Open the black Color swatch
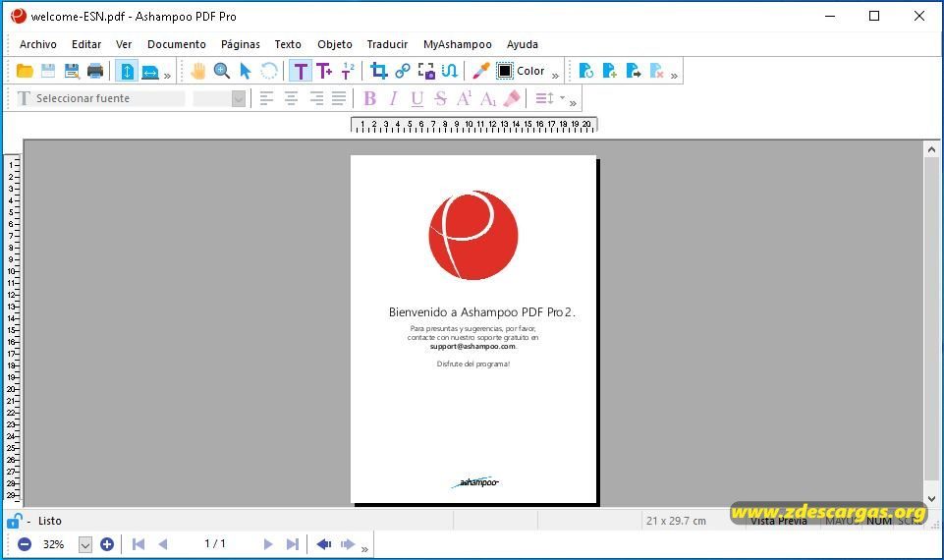944x560 pixels. point(505,71)
